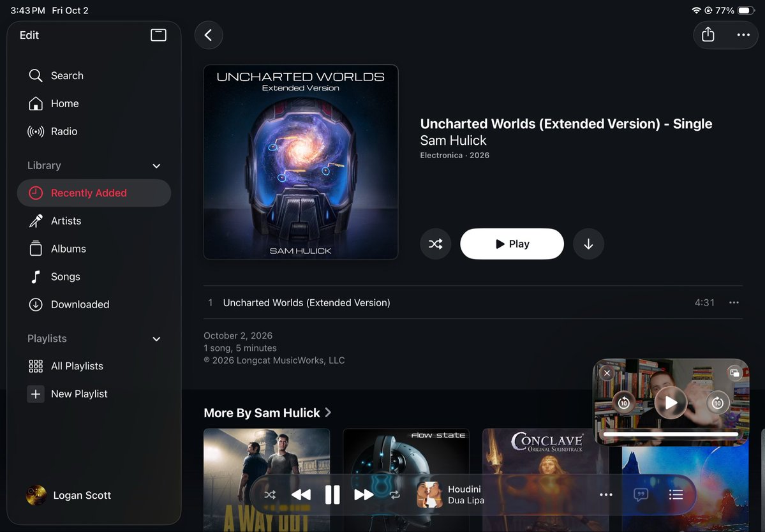Viewport: 765px width, 532px height.
Task: Toggle shuffle in the mini player
Action: coord(270,495)
